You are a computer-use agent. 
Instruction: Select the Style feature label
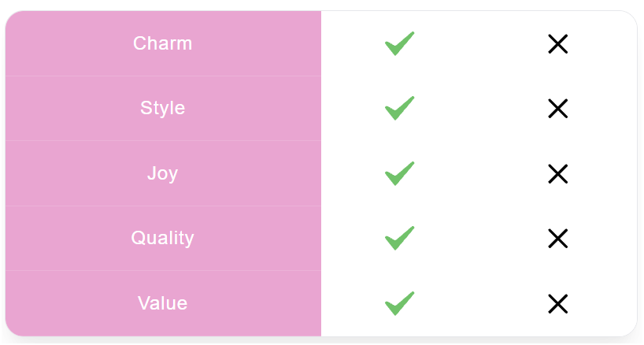pos(162,108)
